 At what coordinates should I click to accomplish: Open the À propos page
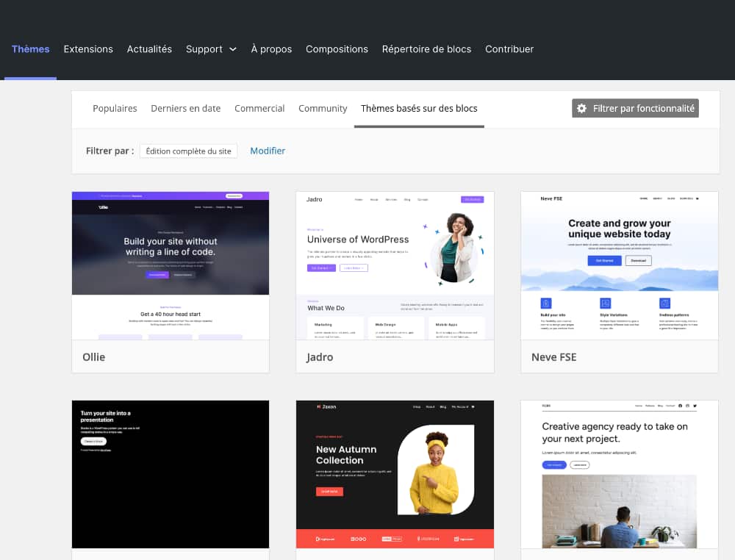tap(271, 49)
